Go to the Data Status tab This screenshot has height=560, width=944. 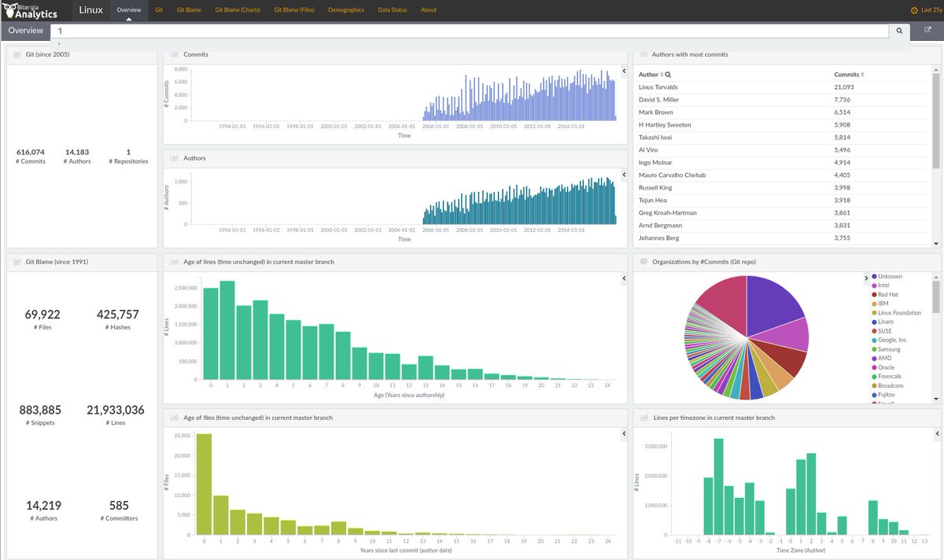(393, 10)
